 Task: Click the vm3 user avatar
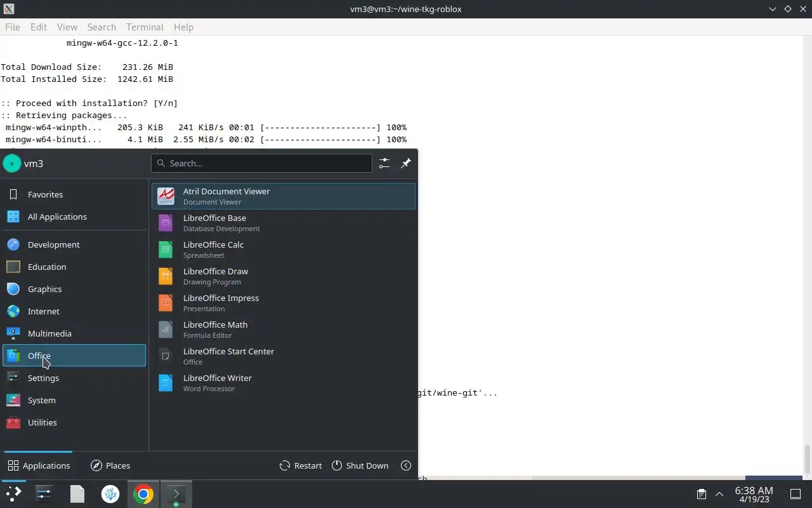coord(12,163)
